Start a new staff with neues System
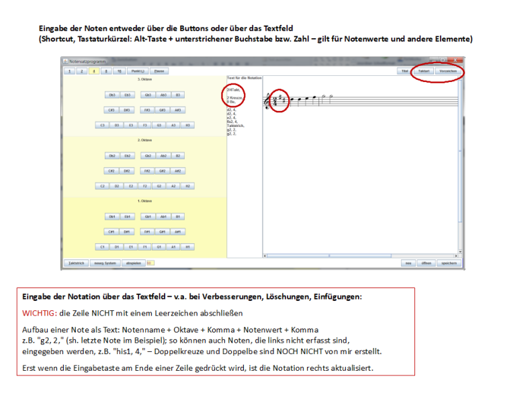This screenshot has height=399, width=532. pyautogui.click(x=105, y=263)
